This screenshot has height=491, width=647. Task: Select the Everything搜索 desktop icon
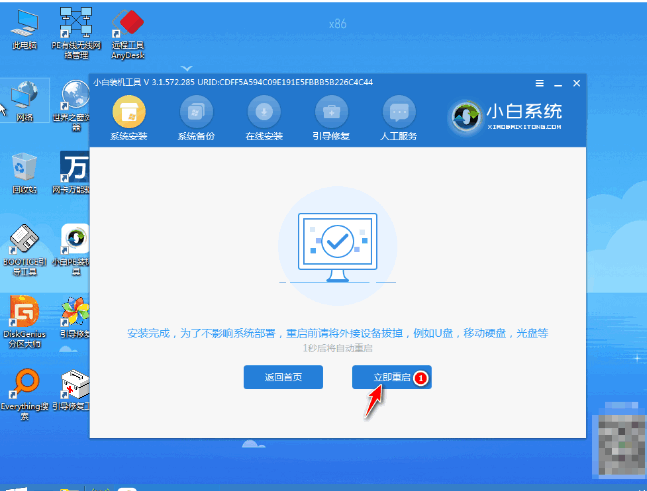[x=25, y=394]
